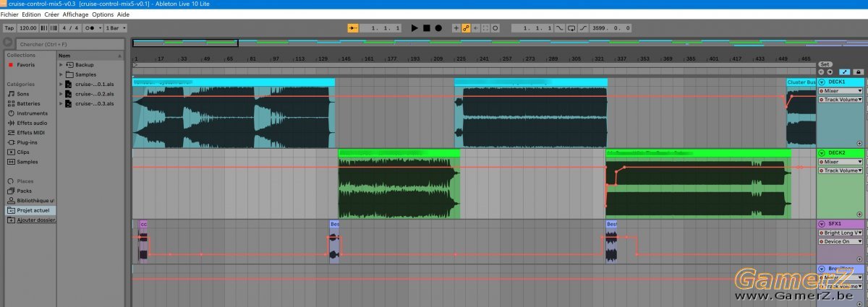Expand cruise-...0.2.als file

(61, 94)
